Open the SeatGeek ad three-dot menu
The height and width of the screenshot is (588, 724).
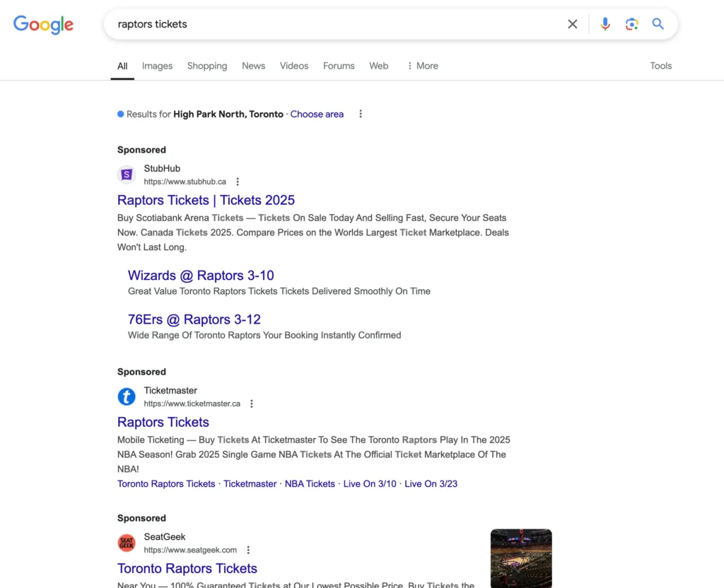pyautogui.click(x=248, y=550)
